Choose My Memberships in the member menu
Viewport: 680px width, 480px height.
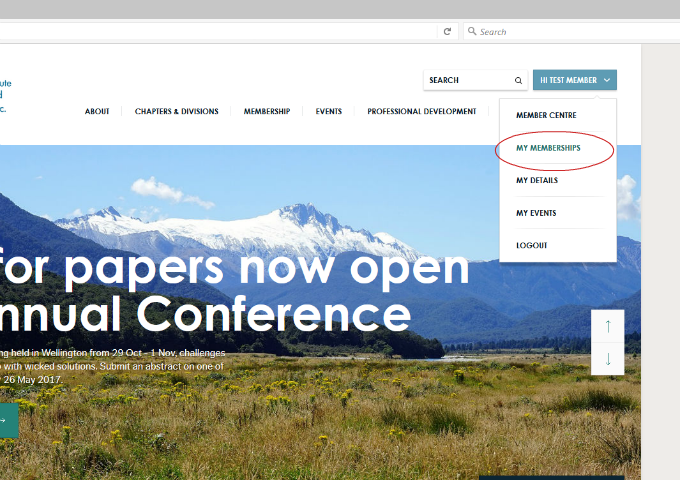click(x=548, y=148)
